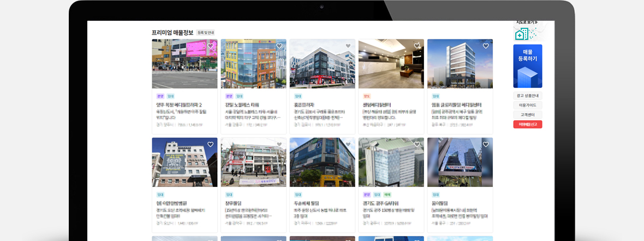This screenshot has width=644, height=241.
Task: Open the map view building icon
Action: pos(526,33)
